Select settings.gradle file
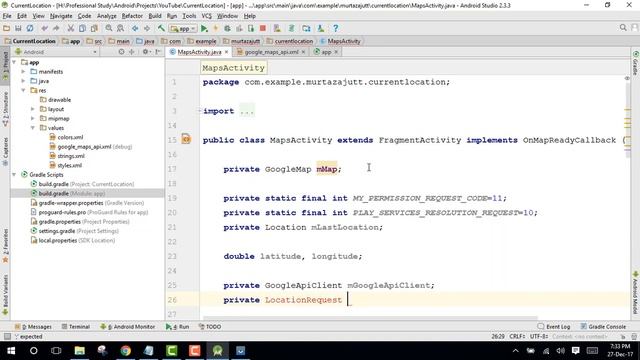 (75, 231)
